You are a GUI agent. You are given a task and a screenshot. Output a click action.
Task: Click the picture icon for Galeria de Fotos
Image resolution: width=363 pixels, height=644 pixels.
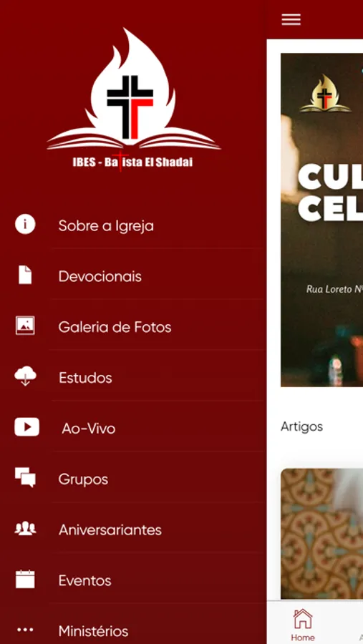(25, 326)
